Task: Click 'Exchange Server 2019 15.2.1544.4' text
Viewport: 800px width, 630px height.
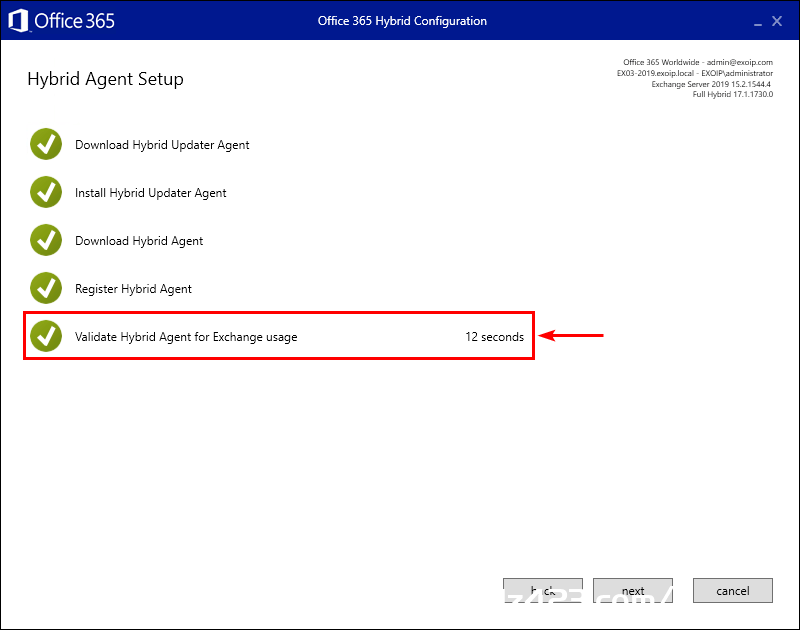Action: click(x=711, y=84)
